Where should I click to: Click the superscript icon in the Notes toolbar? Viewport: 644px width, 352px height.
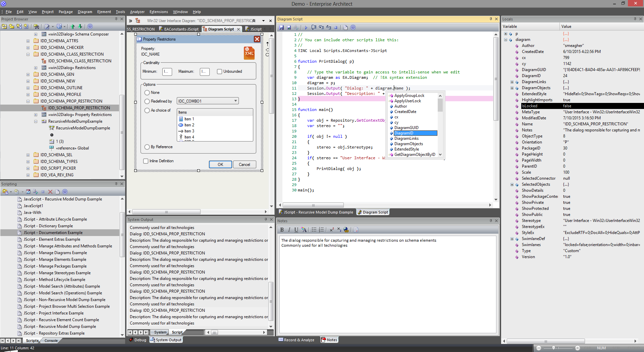331,230
